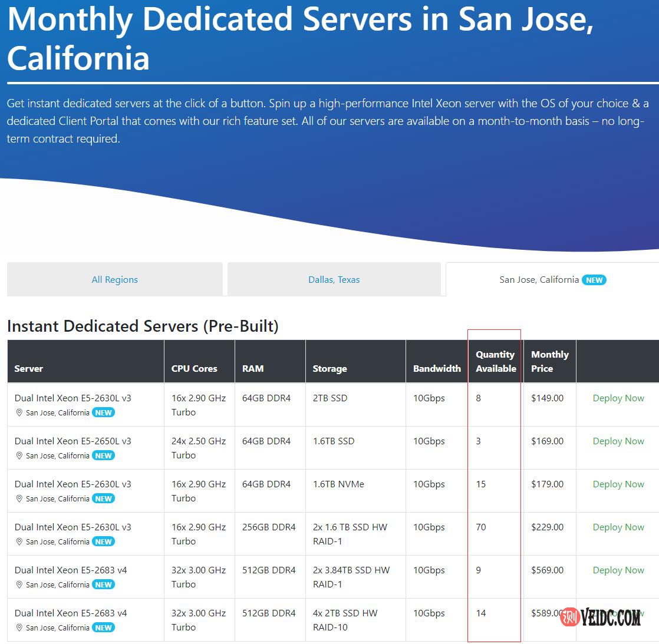659x644 pixels.
Task: Open the Dallas, Texas tab
Action: [x=334, y=280]
